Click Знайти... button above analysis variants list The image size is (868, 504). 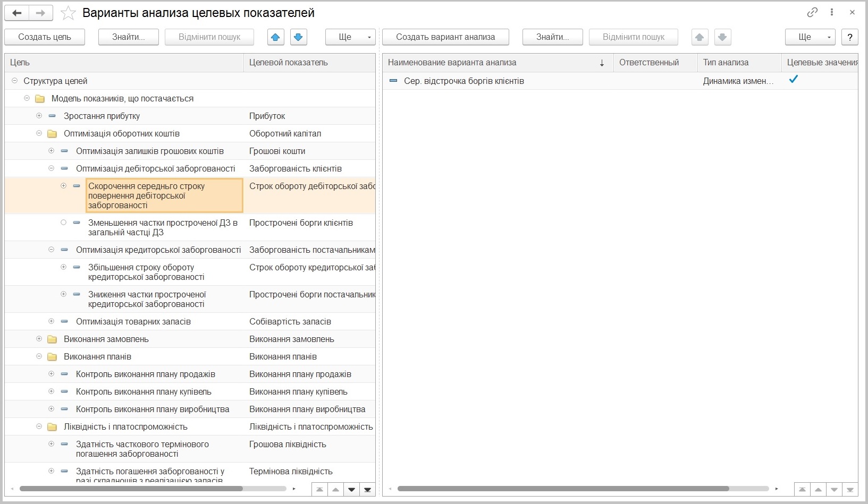click(553, 37)
